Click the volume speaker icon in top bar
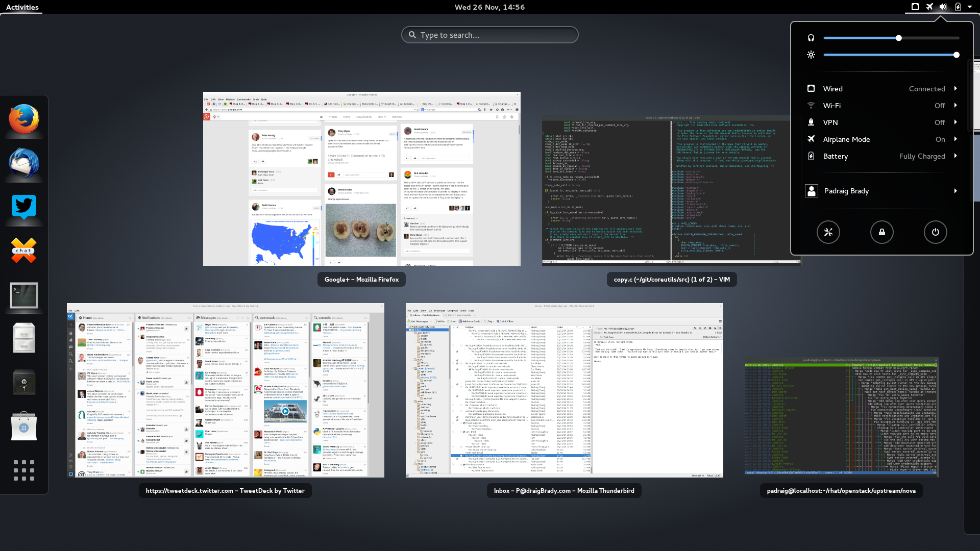Screen dimensions: 980x551 click(943, 7)
